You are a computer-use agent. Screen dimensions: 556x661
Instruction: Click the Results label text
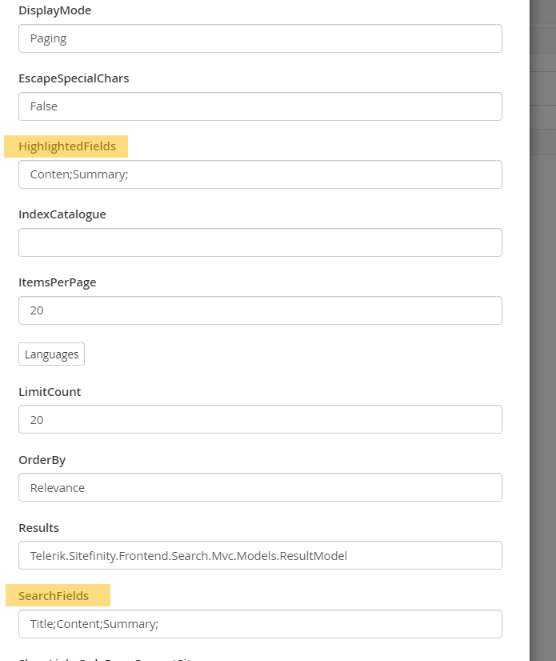coord(39,528)
